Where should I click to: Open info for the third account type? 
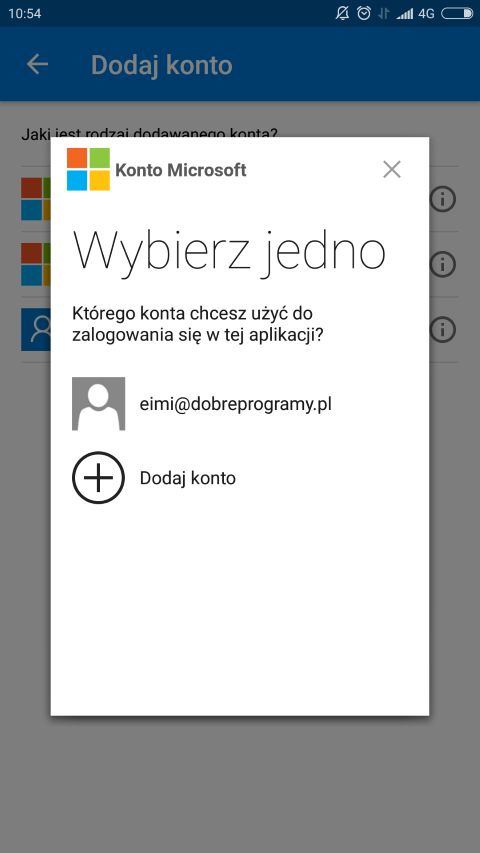pos(442,330)
